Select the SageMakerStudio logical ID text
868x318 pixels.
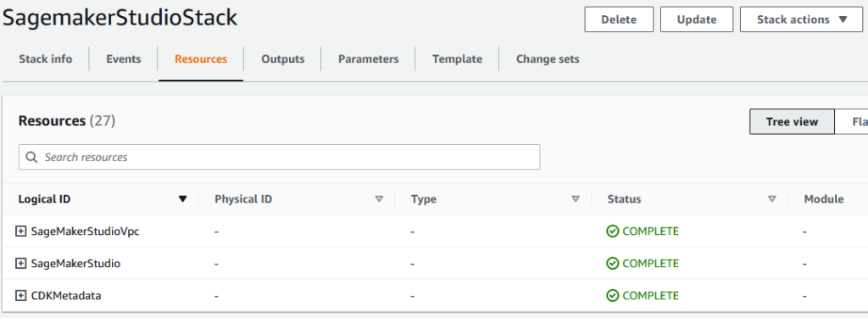pyautogui.click(x=75, y=264)
